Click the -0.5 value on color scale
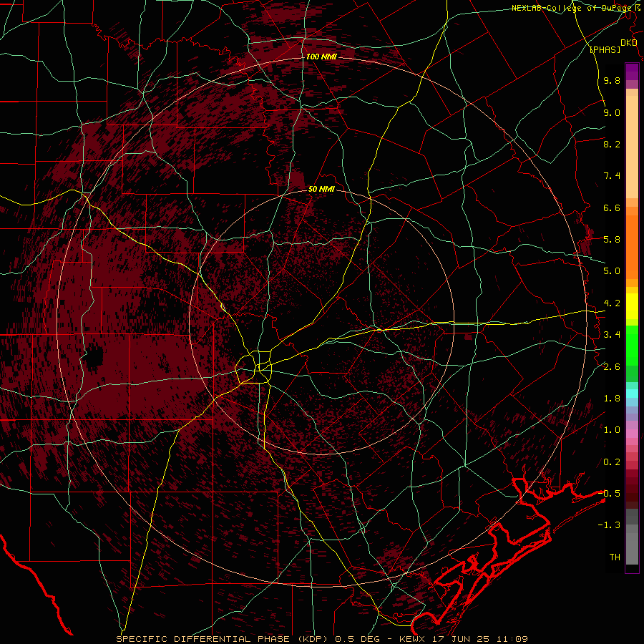Screen dimensions: 644x644 pos(609,494)
